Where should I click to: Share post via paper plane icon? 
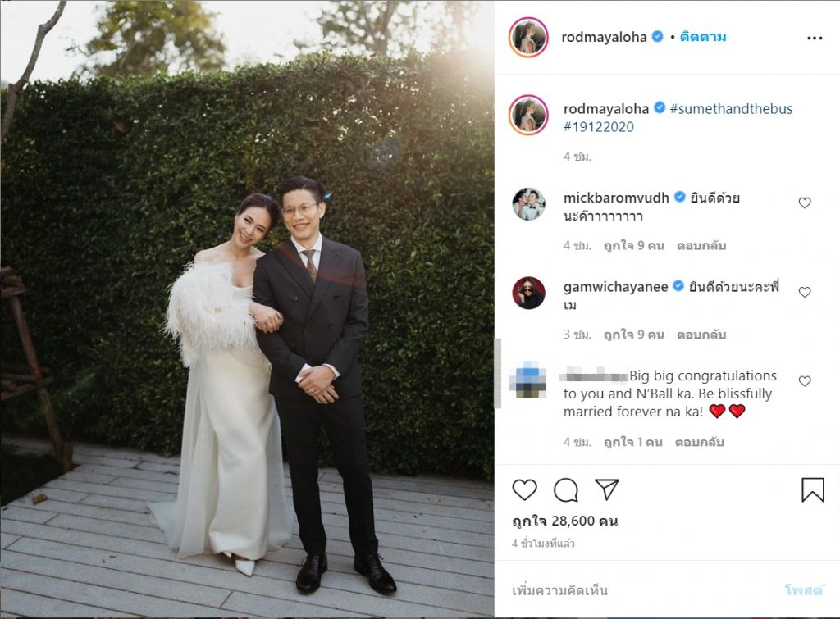tap(607, 489)
